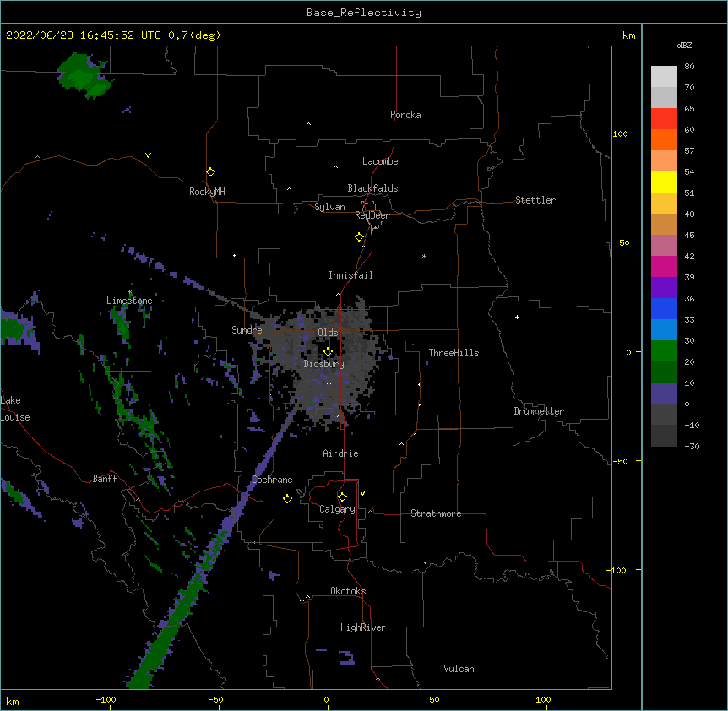Select the Blackfalds label

click(x=372, y=188)
